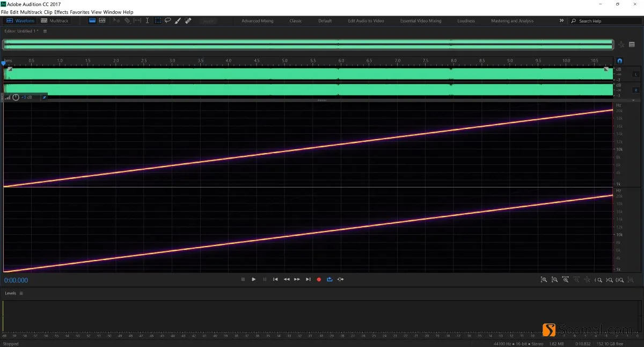Open the Favorites menu
This screenshot has width=644, height=347.
pos(80,12)
